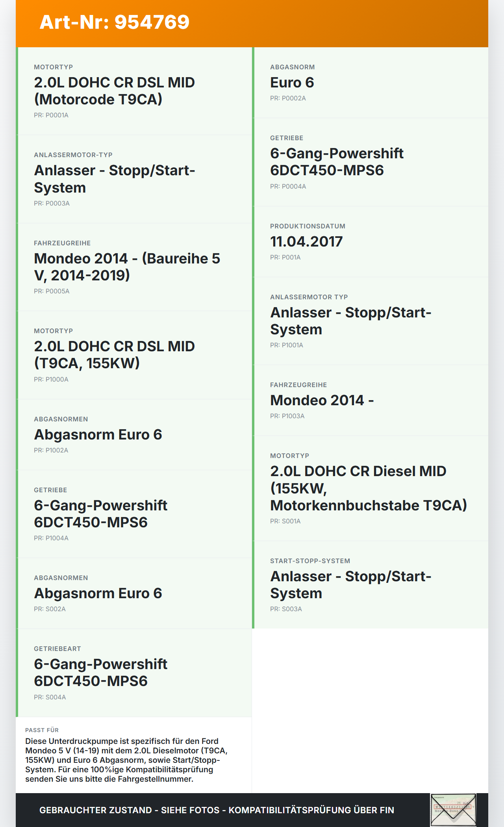Click the Art-Nr: 954769 heading

tap(115, 22)
